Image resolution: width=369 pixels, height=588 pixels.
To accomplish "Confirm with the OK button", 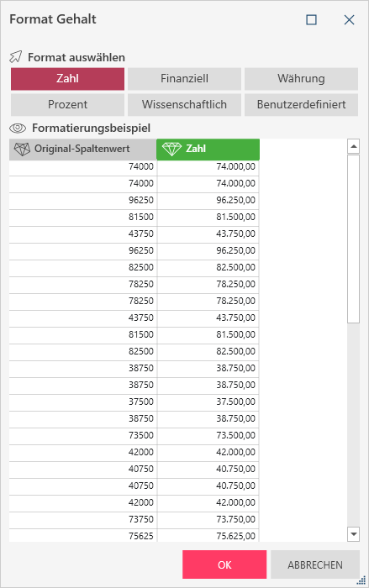I will click(x=224, y=564).
